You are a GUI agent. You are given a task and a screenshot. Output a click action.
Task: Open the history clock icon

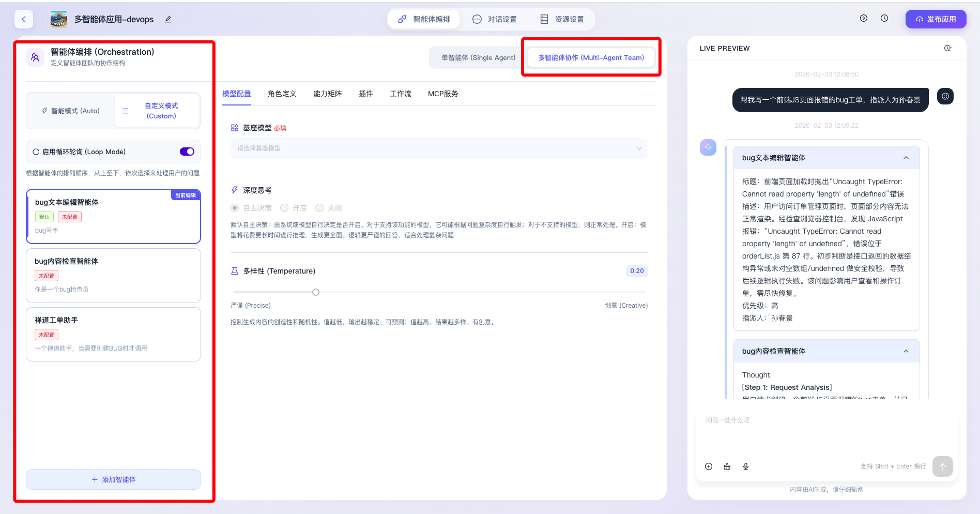(884, 19)
